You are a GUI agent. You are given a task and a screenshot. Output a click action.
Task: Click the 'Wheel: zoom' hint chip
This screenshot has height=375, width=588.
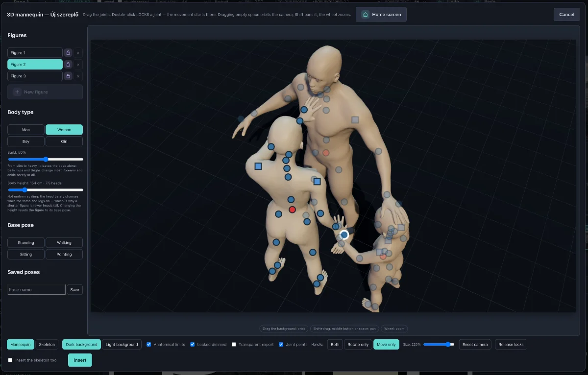(x=393, y=329)
